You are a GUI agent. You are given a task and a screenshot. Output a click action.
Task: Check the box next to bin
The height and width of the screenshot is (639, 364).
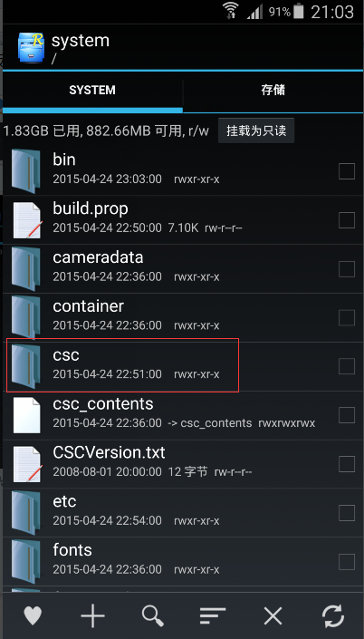click(x=347, y=171)
